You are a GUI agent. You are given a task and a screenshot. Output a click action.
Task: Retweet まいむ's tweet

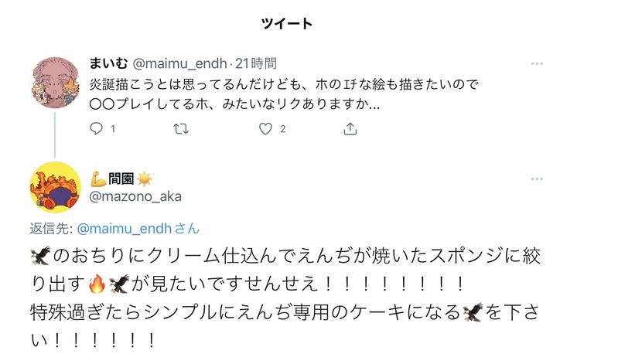[181, 129]
